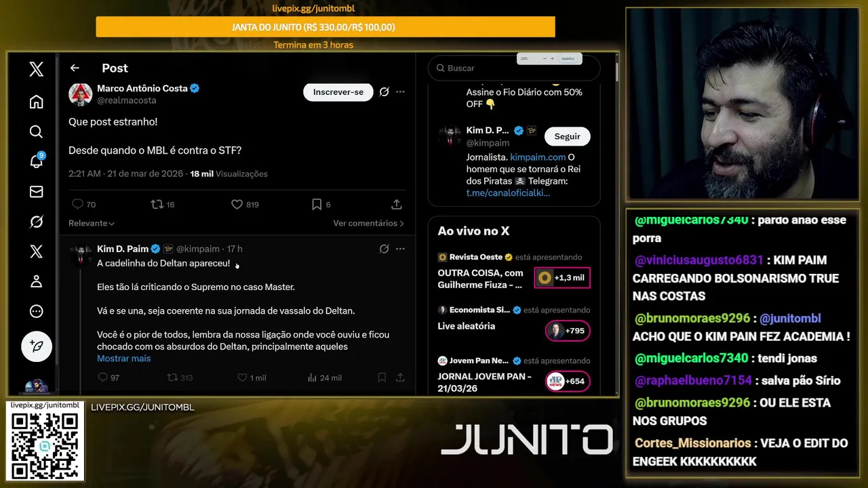Open JORNAL JOVEM PAN live
Screen dimensions: 868x488
coord(485,382)
